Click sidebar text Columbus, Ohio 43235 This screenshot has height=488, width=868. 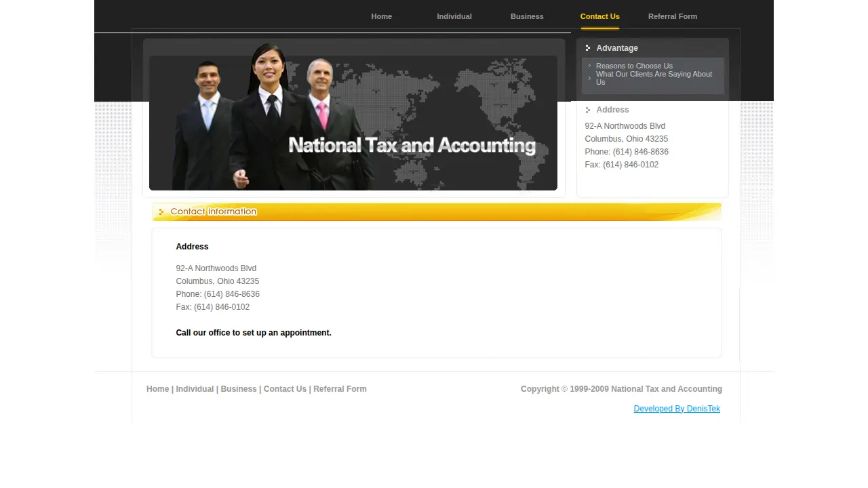click(627, 139)
